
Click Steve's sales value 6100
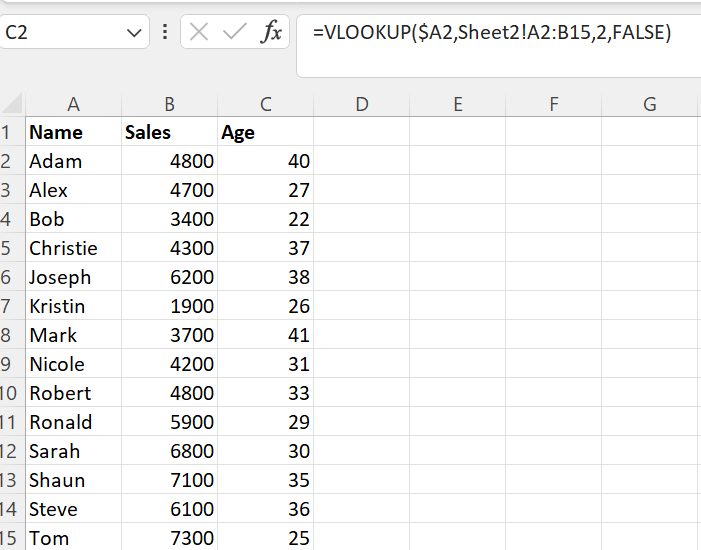(x=169, y=508)
